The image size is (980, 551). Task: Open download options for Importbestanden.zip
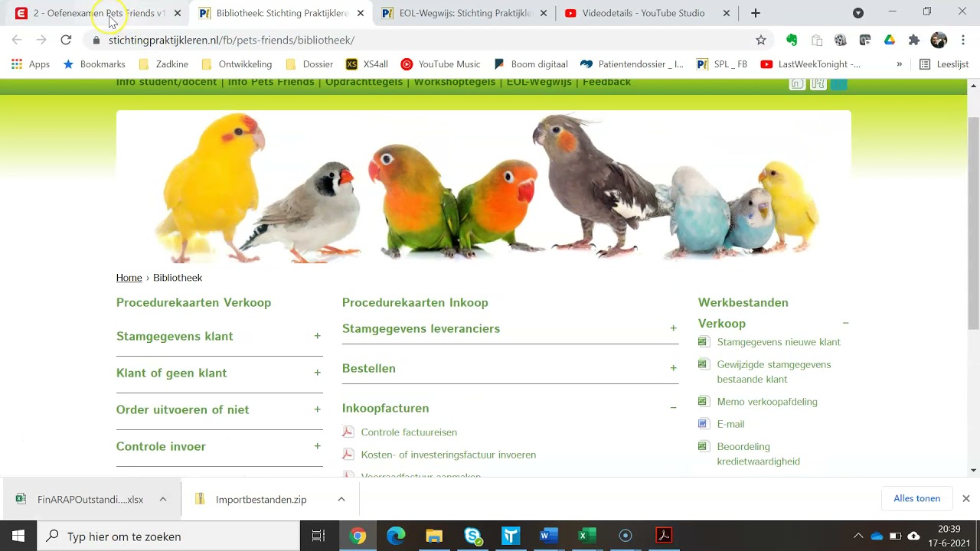[x=341, y=499]
